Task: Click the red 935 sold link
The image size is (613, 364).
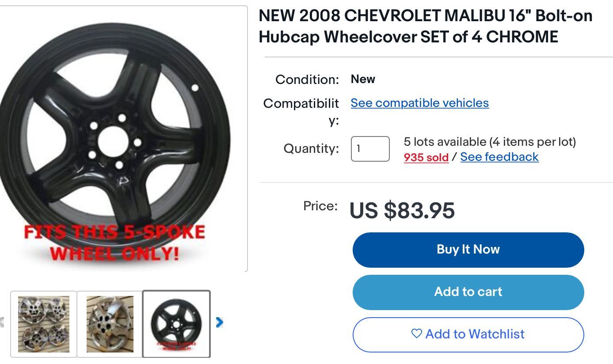Action: click(x=426, y=157)
